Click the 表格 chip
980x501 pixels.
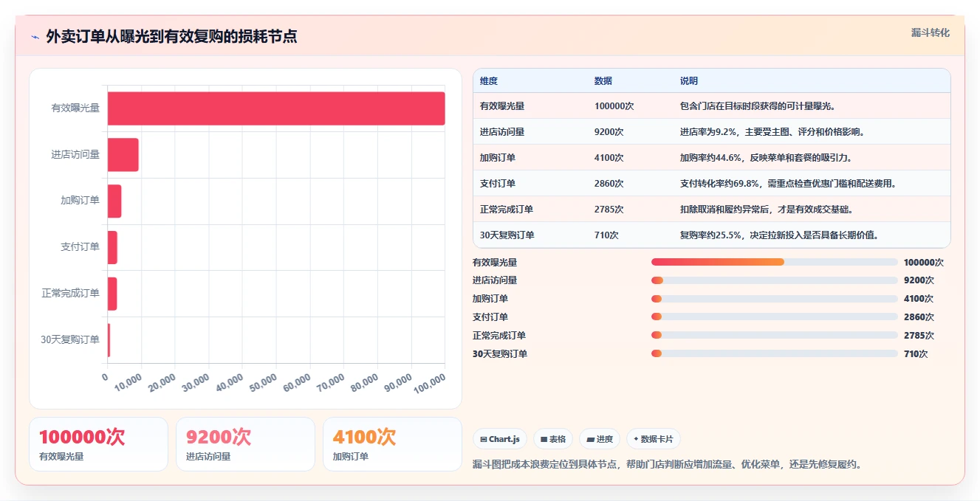[x=552, y=439]
